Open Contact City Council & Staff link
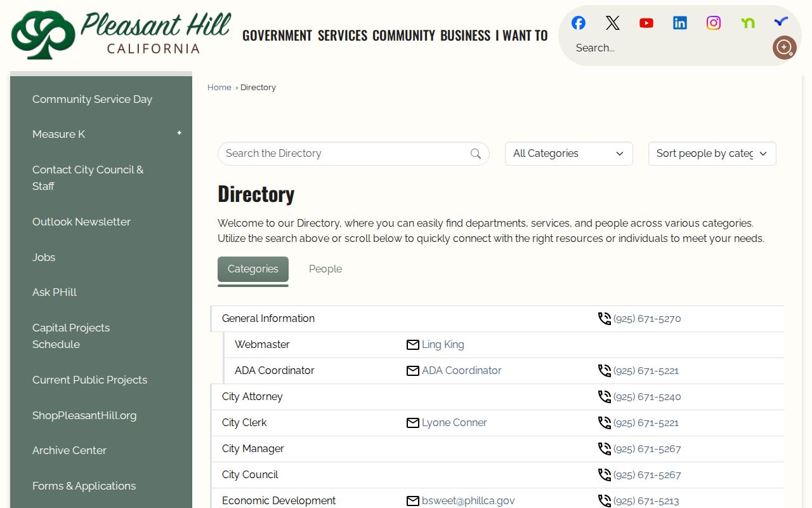812x508 pixels. click(x=88, y=178)
